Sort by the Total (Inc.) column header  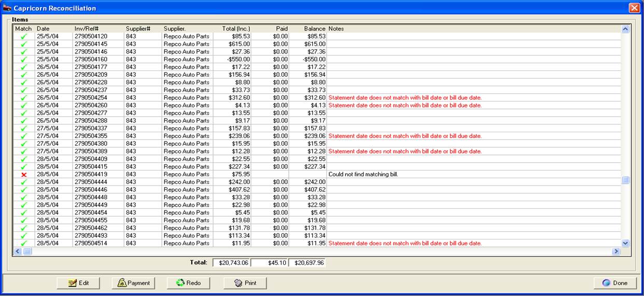(x=236, y=29)
